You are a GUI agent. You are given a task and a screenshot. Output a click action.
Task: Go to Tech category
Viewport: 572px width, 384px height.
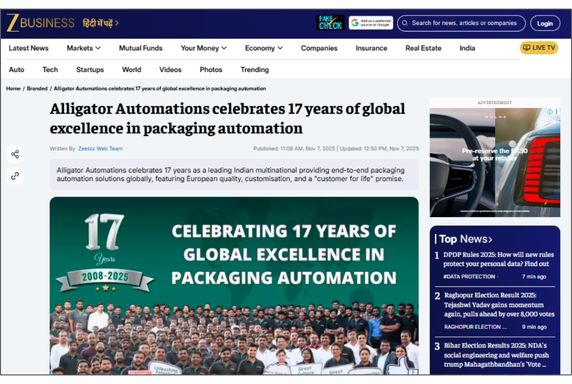point(50,70)
